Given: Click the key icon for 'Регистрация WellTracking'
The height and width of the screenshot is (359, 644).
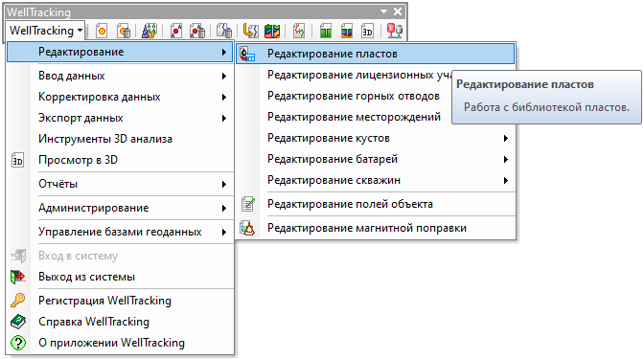Looking at the screenshot, I should 17,301.
